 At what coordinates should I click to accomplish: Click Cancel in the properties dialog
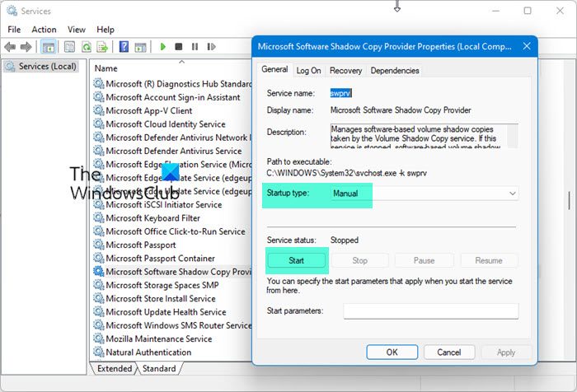(x=449, y=352)
